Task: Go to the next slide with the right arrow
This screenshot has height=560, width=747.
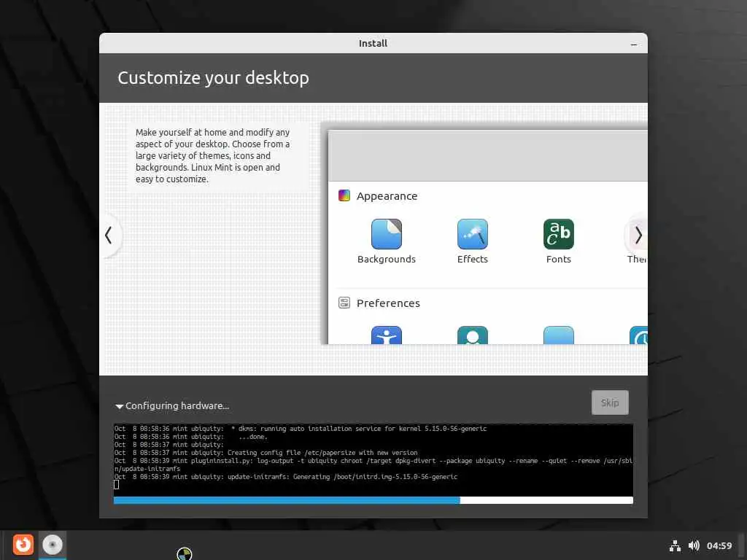Action: click(638, 236)
